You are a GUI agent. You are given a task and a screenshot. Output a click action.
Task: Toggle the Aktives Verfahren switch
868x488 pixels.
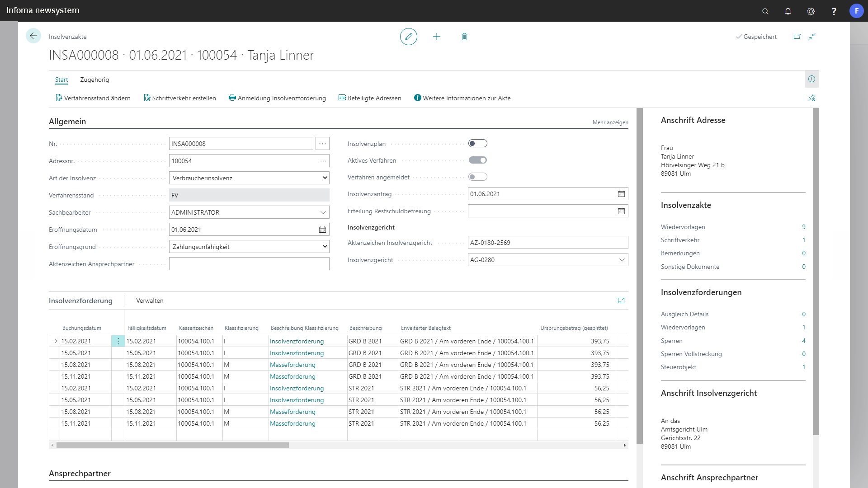coord(477,160)
